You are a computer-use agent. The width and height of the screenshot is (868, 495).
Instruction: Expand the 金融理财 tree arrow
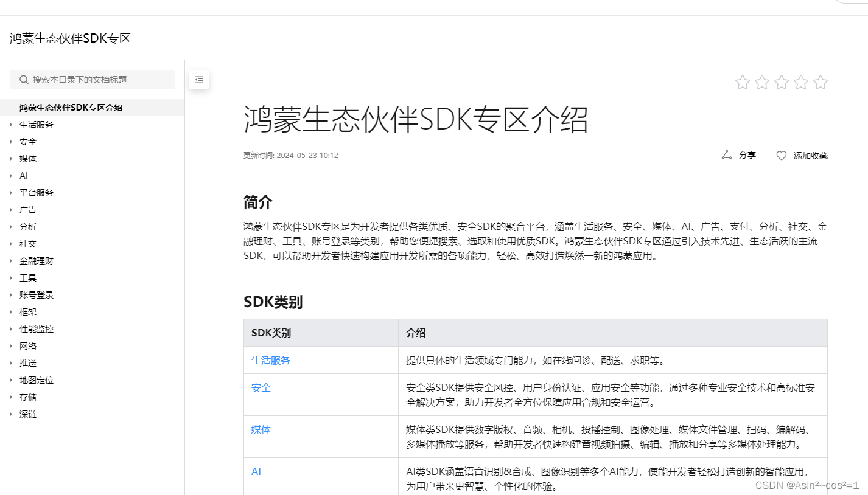pyautogui.click(x=11, y=261)
